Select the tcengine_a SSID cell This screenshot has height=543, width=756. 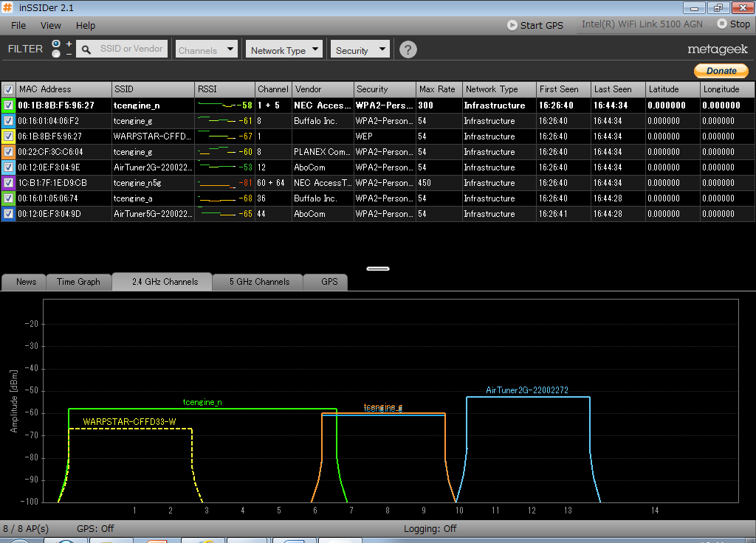point(153,198)
